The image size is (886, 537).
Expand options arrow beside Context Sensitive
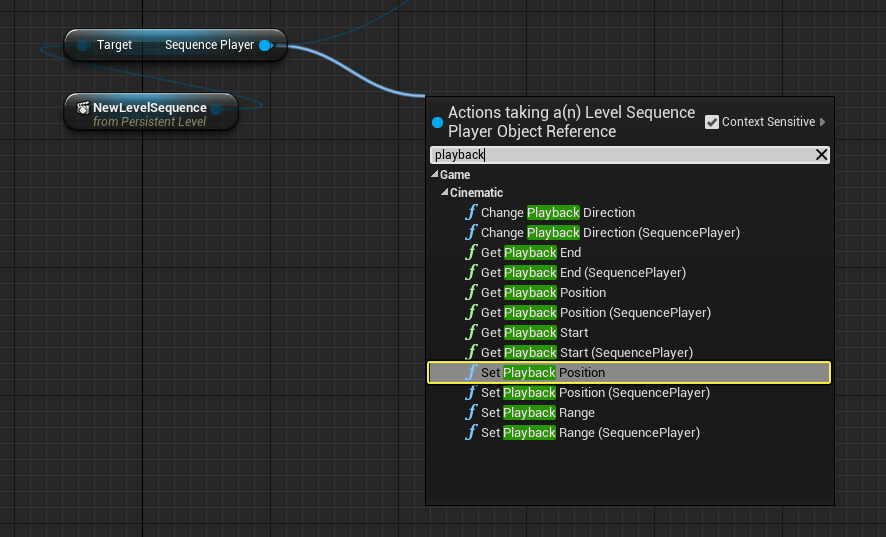(x=823, y=122)
